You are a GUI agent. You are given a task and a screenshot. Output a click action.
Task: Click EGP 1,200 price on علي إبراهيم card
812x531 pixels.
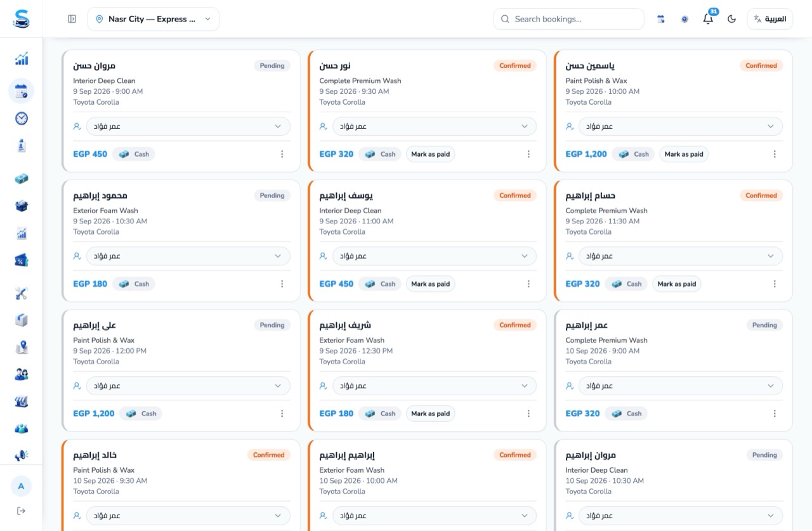tap(94, 414)
